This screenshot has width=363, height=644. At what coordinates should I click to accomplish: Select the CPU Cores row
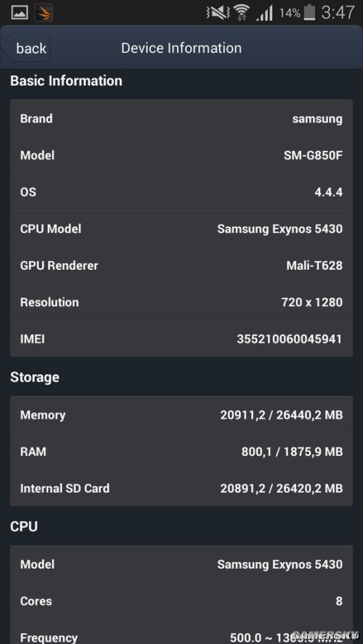[x=181, y=601]
